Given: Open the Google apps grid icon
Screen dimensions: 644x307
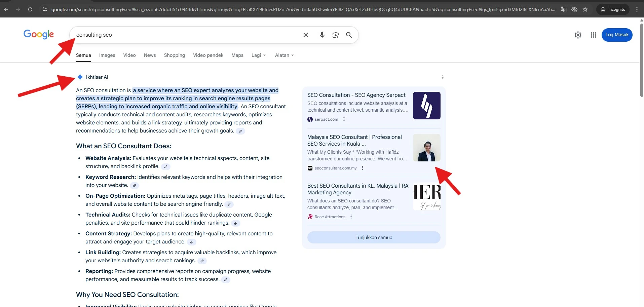Looking at the screenshot, I should [x=593, y=35].
